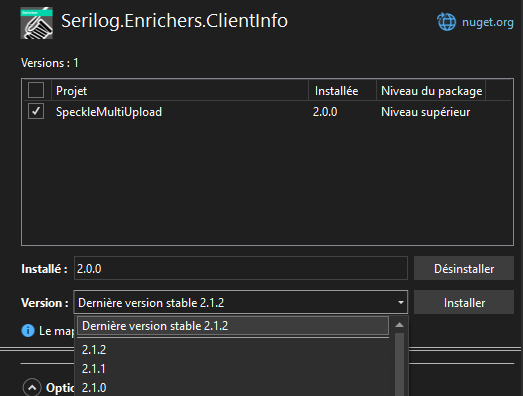The image size is (523, 396).
Task: Click the blue information icon
Action: pyautogui.click(x=28, y=331)
